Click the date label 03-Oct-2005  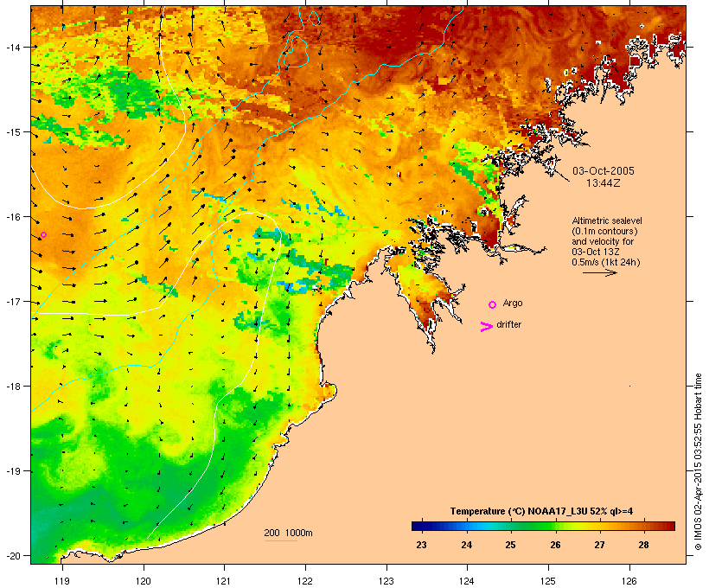[x=604, y=171]
